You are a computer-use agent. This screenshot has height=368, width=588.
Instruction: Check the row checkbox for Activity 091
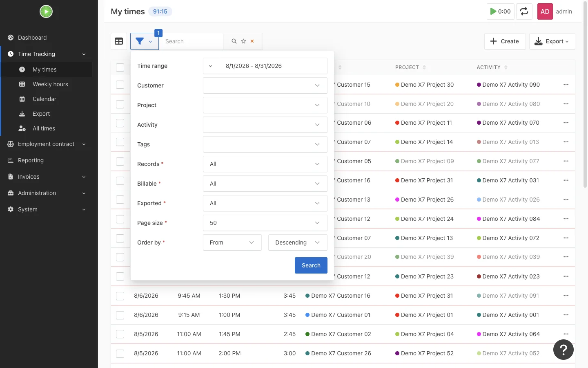point(120,296)
